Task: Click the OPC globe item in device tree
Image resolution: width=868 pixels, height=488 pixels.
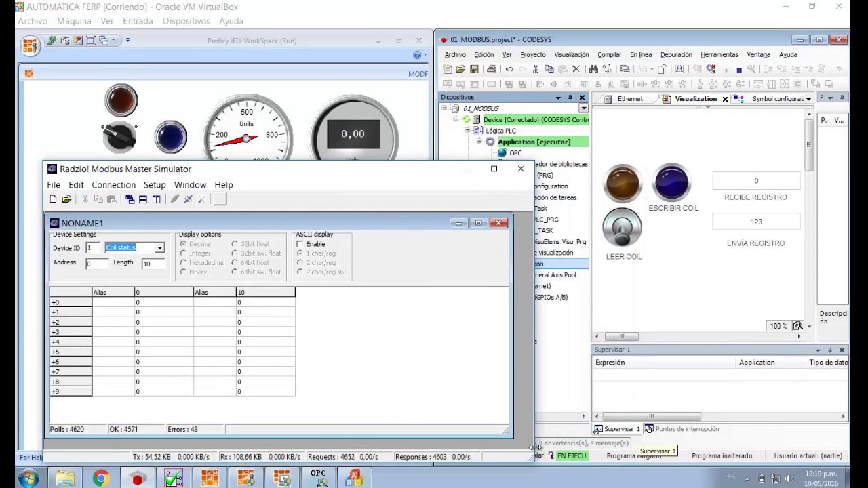Action: [x=509, y=153]
